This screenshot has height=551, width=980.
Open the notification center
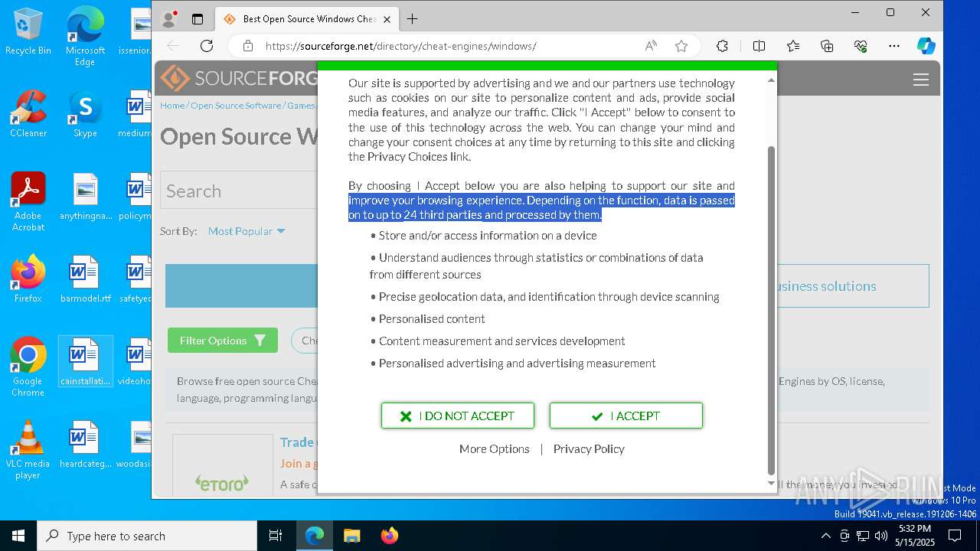click(x=955, y=536)
